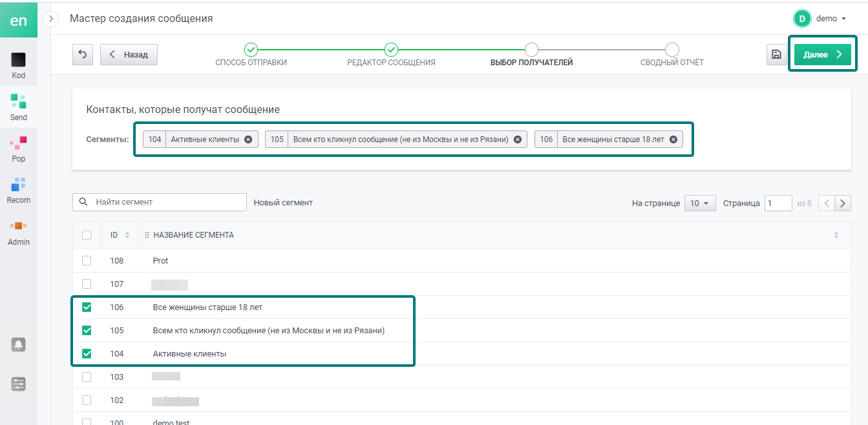The image size is (868, 425).
Task: Go to the Редактор сообщения step
Action: click(x=391, y=56)
